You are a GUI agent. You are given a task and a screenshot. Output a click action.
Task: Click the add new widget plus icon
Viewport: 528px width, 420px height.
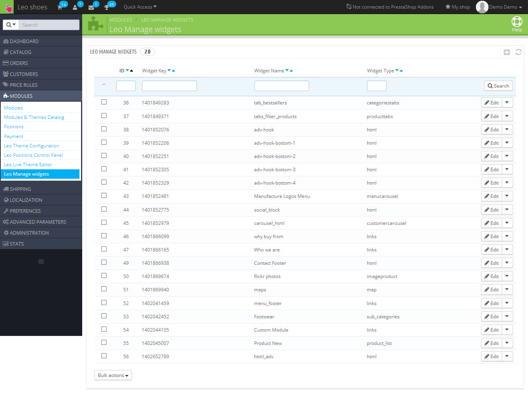506,52
